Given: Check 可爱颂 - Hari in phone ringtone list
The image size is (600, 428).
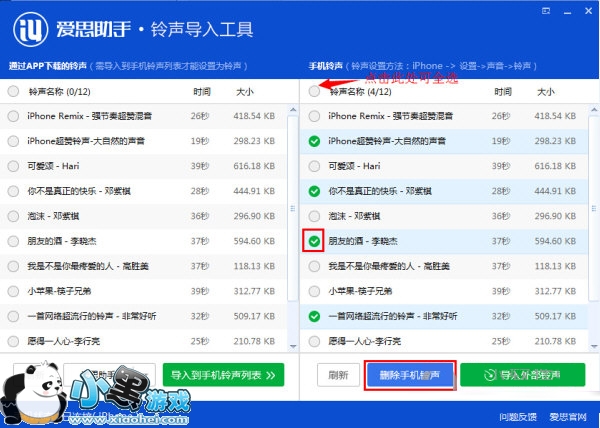Looking at the screenshot, I should click(314, 166).
